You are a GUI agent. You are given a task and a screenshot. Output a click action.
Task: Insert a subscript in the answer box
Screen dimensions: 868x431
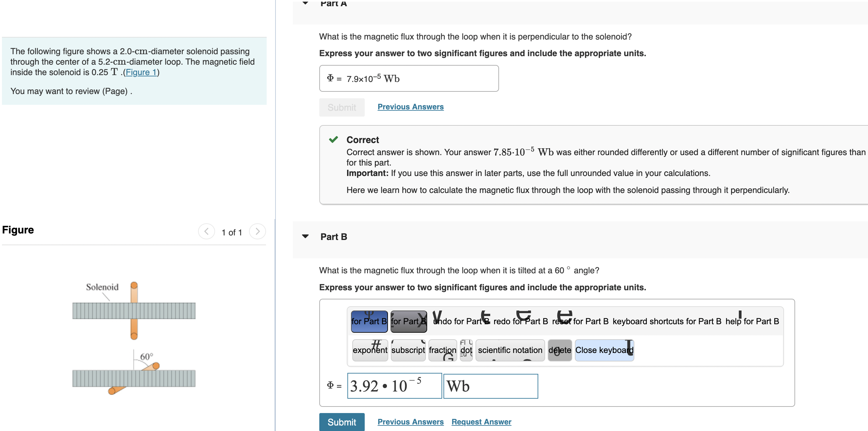(408, 350)
